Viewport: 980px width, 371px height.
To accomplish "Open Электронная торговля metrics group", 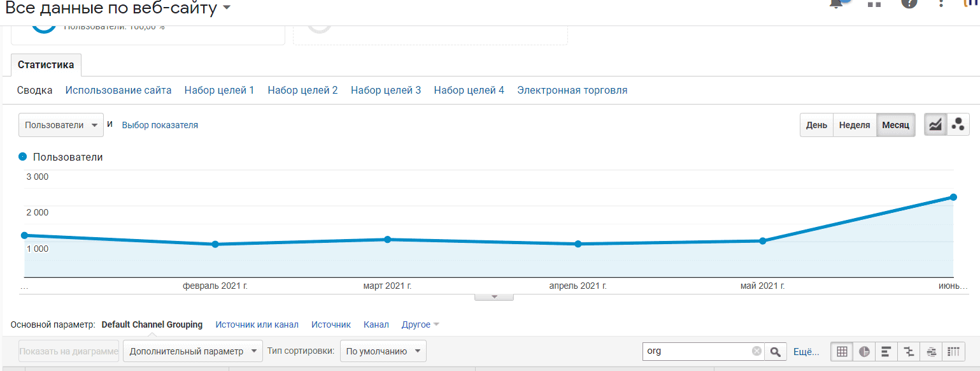I will click(x=572, y=91).
